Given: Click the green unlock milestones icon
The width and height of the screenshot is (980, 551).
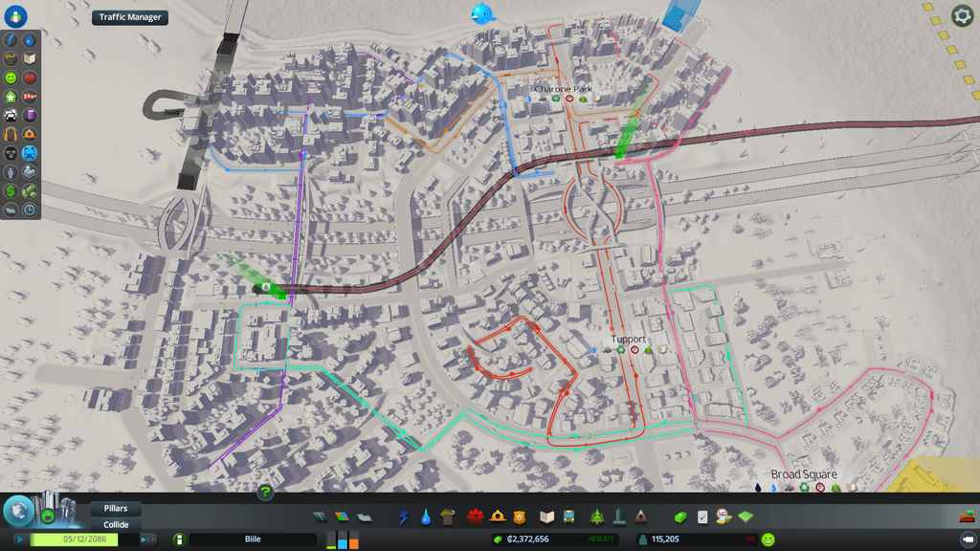Looking at the screenshot, I should tap(48, 516).
